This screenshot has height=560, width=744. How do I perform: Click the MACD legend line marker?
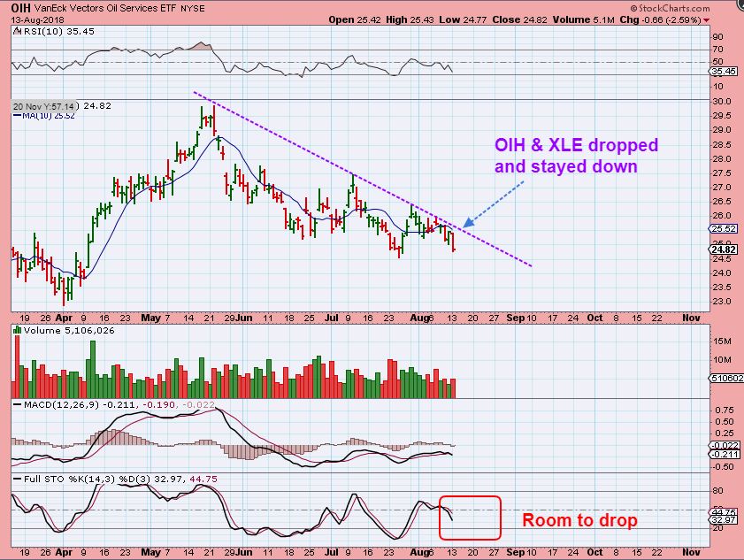coord(17,405)
